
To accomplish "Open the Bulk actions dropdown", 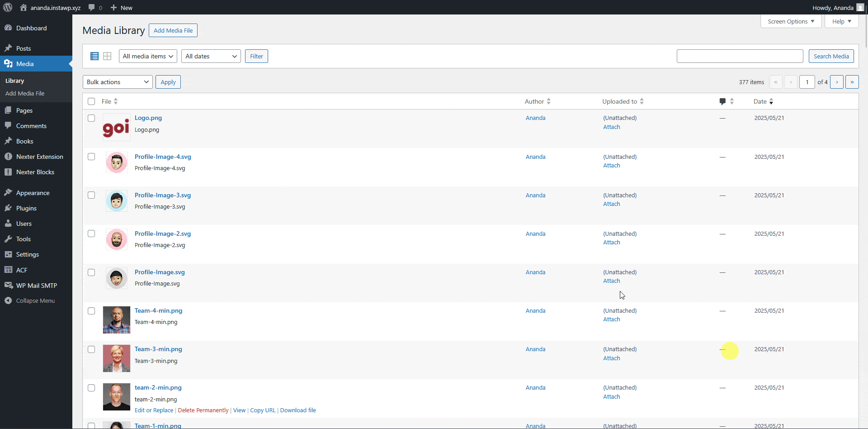I will (x=117, y=82).
